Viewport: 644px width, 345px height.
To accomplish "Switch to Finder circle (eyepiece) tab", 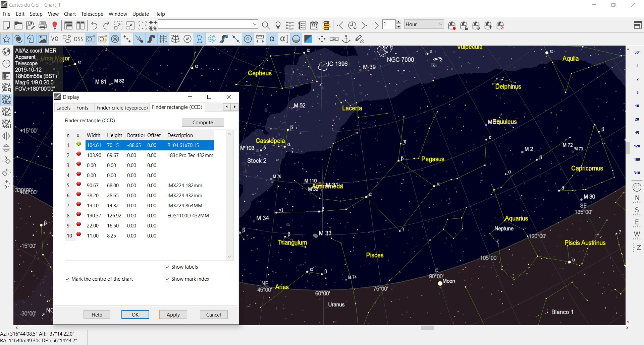I will coord(122,108).
